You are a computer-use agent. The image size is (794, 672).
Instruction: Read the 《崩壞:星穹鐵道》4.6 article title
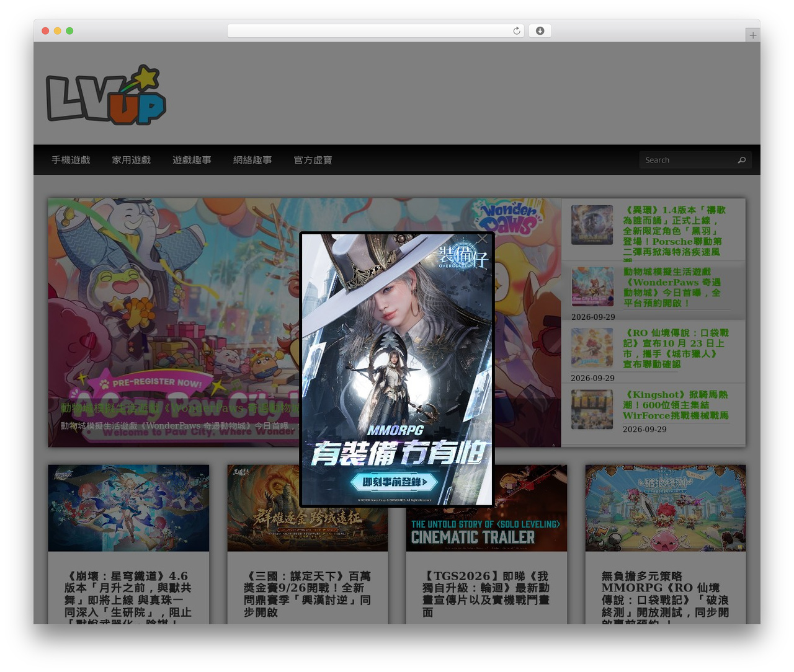click(128, 597)
